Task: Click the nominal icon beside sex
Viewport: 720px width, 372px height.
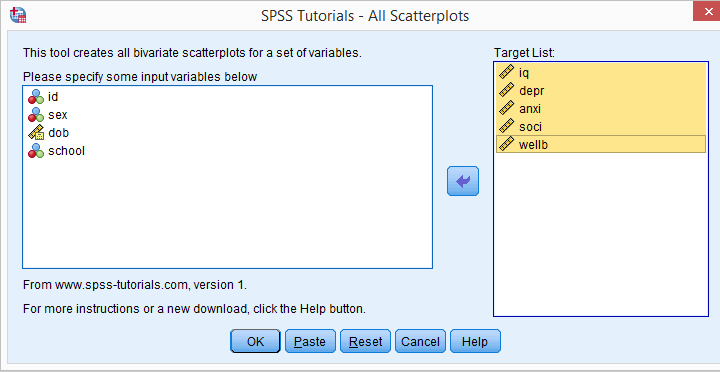Action: click(35, 115)
